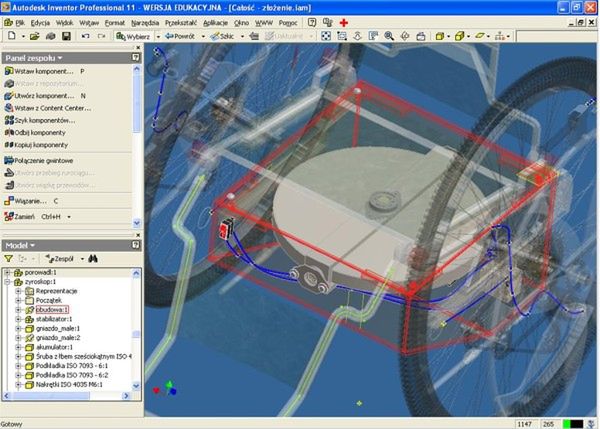Click the red connector component in viewport
600x429 pixels.
226,228
